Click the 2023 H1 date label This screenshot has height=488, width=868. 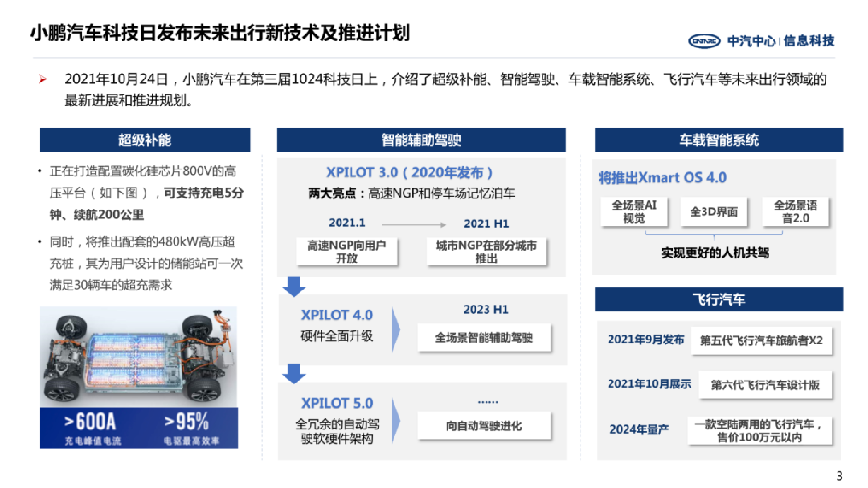coord(486,309)
